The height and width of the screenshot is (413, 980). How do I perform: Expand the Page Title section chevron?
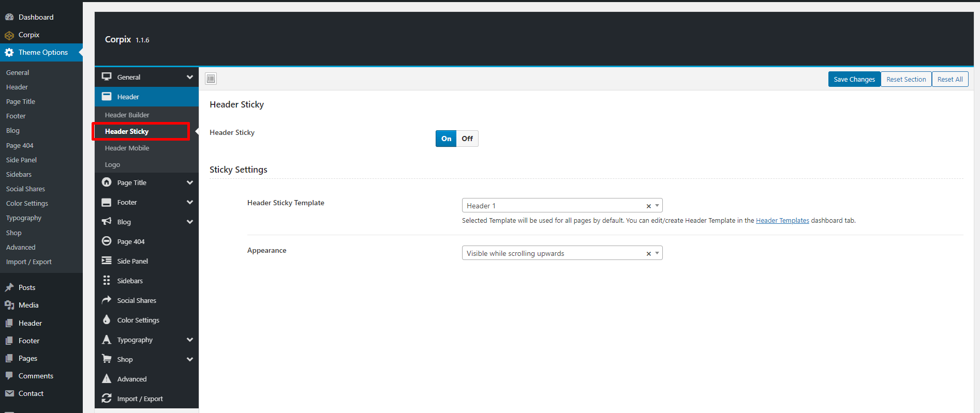tap(190, 182)
